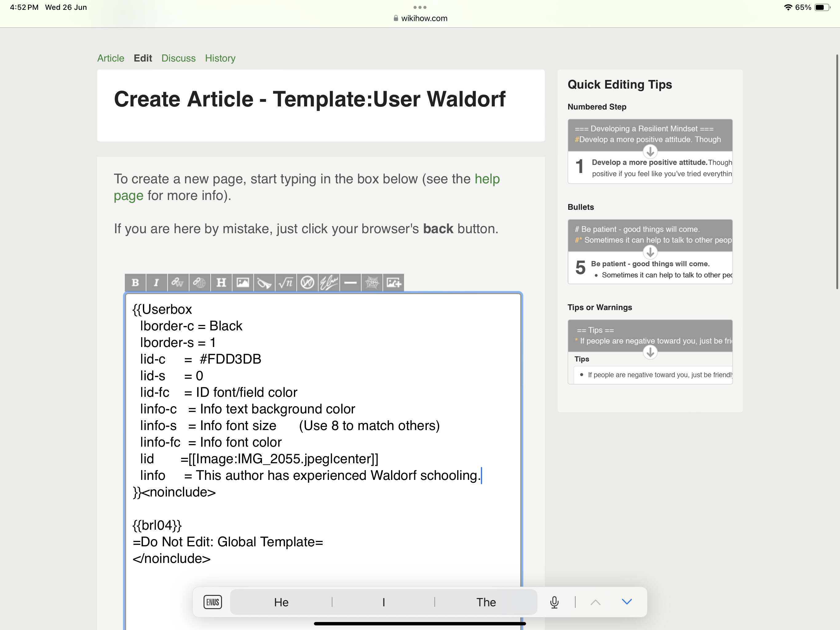Viewport: 840px width, 630px height.
Task: Place cursor on '#FDD3DB' color value
Action: [231, 359]
